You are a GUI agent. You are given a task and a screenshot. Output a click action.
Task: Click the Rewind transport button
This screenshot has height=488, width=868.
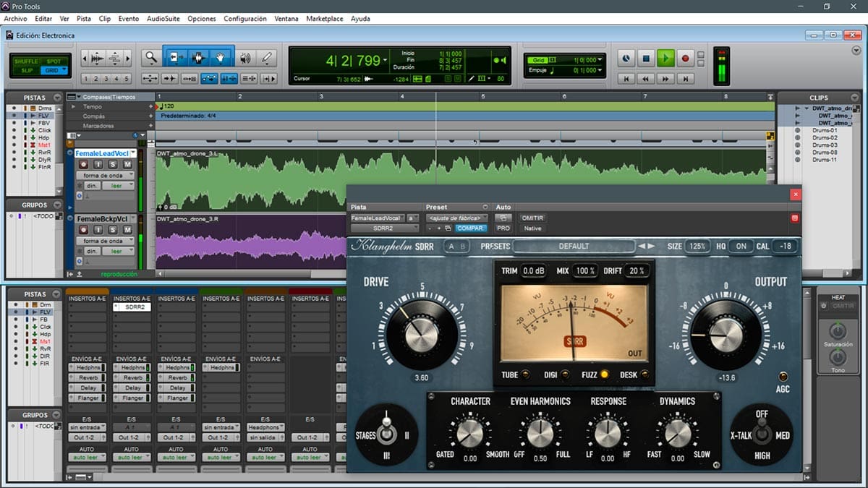point(647,78)
